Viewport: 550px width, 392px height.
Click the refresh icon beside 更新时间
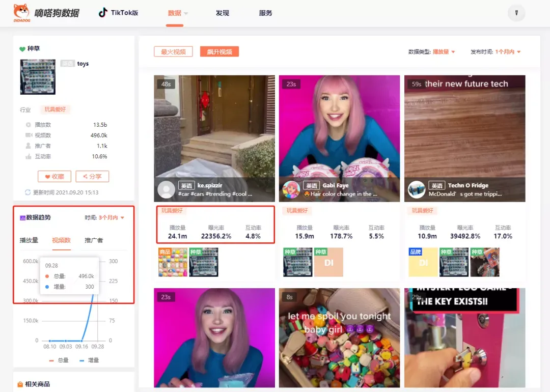(28, 192)
